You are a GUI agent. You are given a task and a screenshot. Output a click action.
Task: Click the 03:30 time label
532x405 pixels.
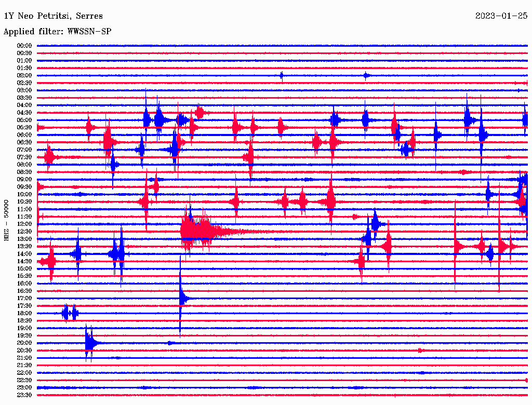point(24,98)
